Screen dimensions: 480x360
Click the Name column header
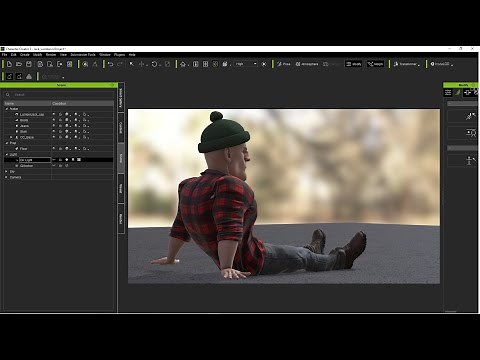(x=27, y=104)
